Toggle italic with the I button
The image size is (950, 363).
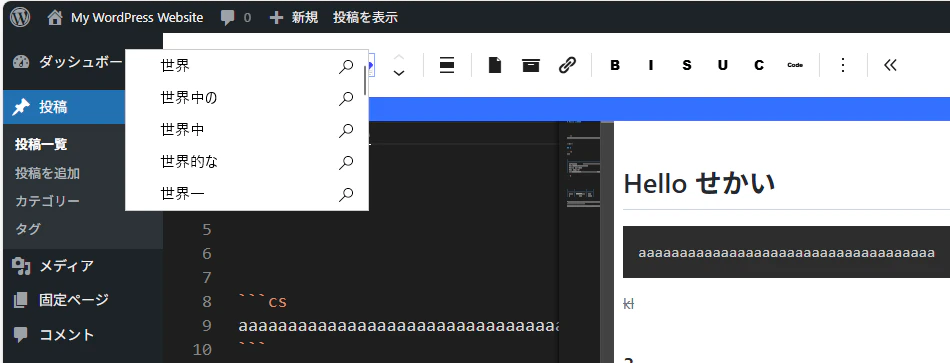pyautogui.click(x=651, y=65)
